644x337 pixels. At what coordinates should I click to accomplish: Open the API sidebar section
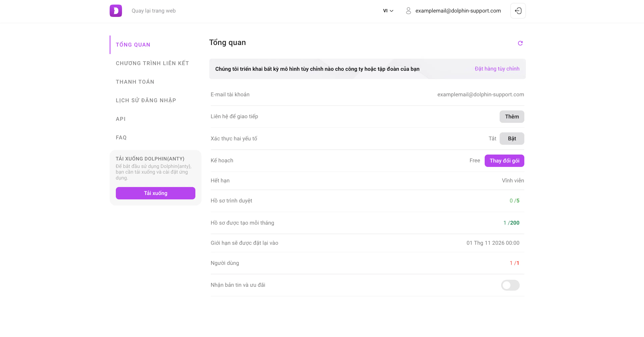121,119
